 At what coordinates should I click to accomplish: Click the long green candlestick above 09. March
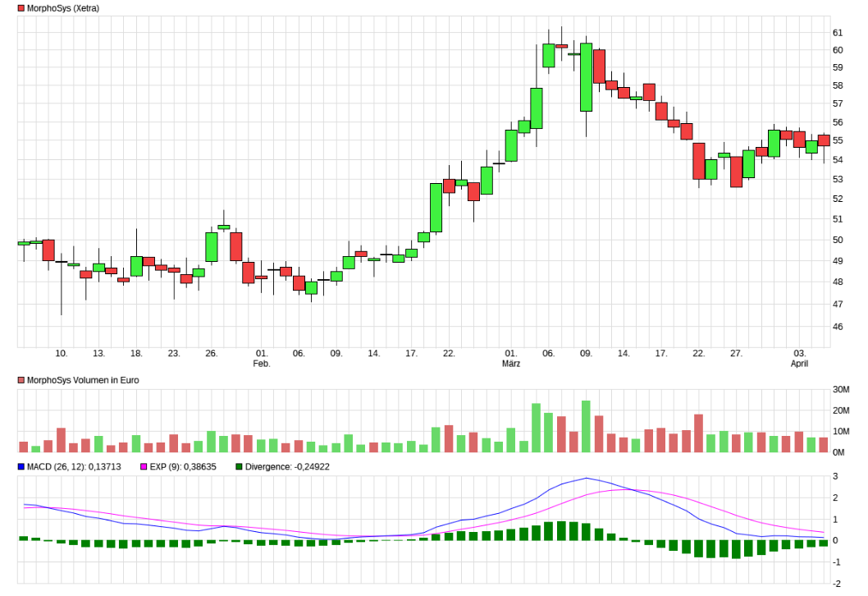[x=586, y=77]
